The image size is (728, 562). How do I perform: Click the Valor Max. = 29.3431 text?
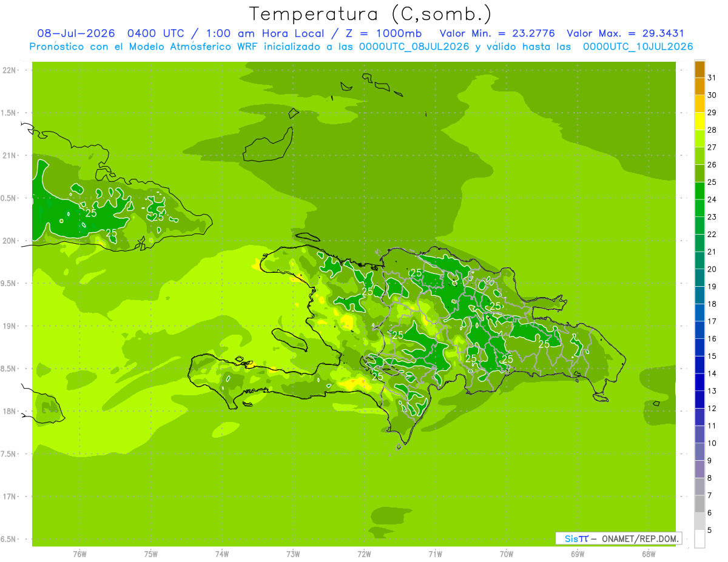point(625,33)
